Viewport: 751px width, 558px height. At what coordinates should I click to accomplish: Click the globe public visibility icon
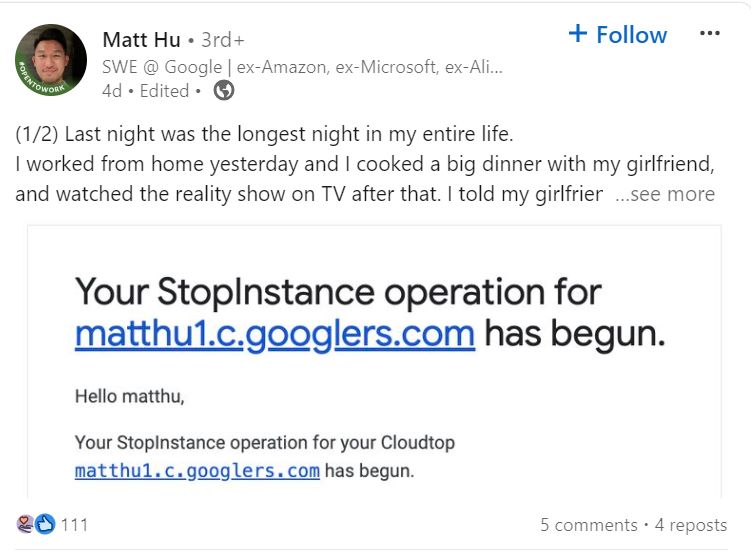(x=224, y=91)
